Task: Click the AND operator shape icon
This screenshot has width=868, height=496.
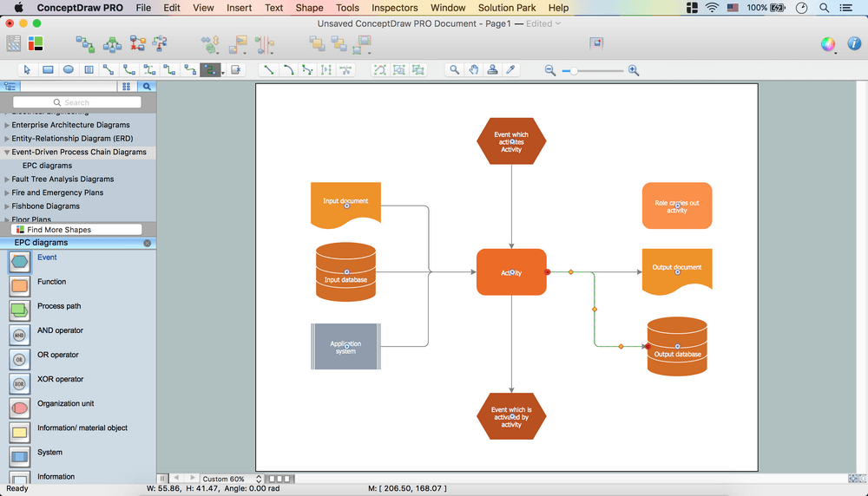Action: click(20, 334)
